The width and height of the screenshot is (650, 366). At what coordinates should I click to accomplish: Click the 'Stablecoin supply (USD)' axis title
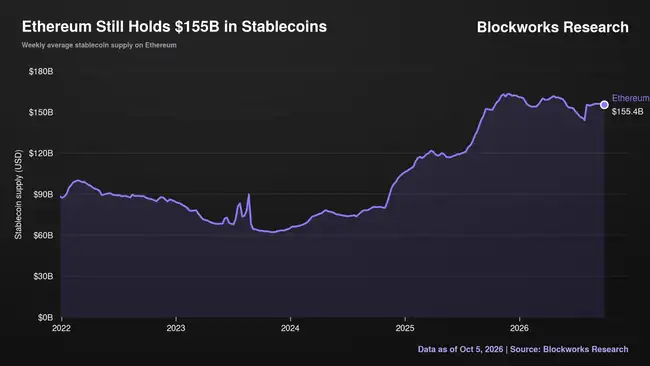18,194
